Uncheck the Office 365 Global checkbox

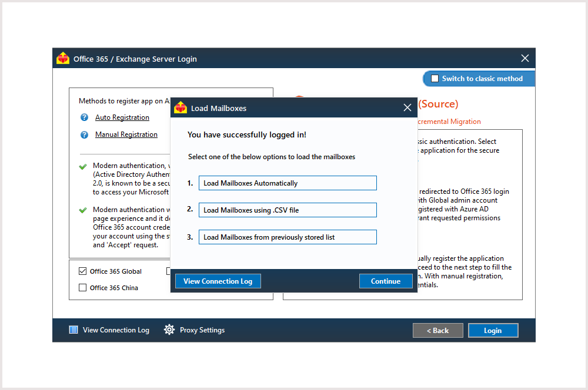pos(82,271)
